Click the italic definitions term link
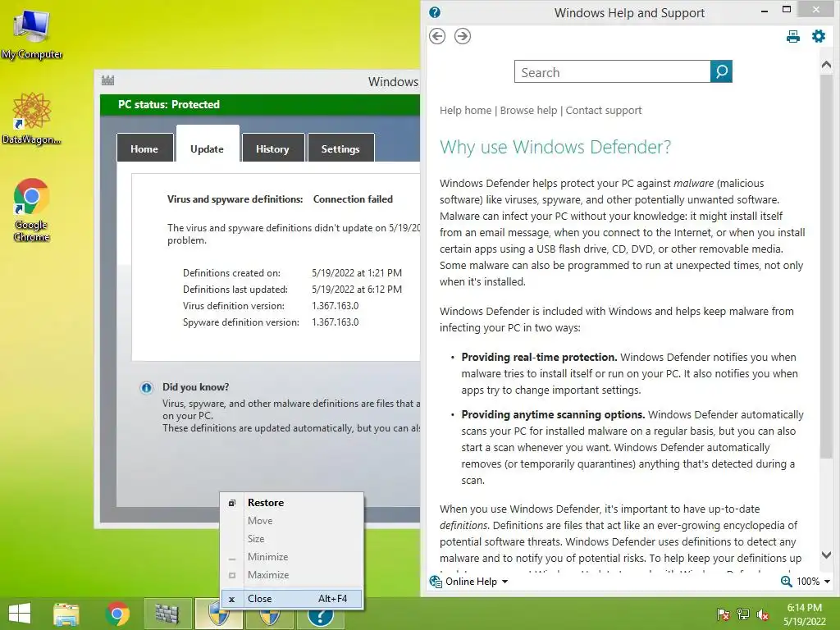The height and width of the screenshot is (630, 840). click(464, 526)
